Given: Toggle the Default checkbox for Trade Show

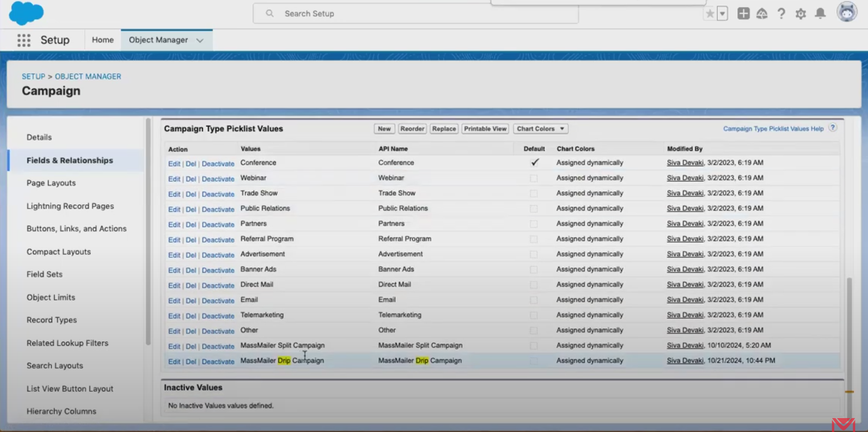Looking at the screenshot, I should (x=534, y=193).
